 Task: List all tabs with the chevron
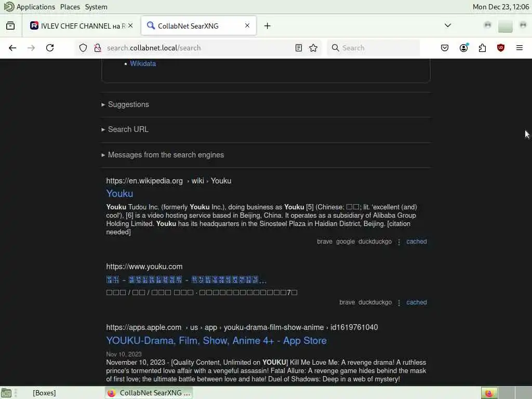pyautogui.click(x=448, y=25)
